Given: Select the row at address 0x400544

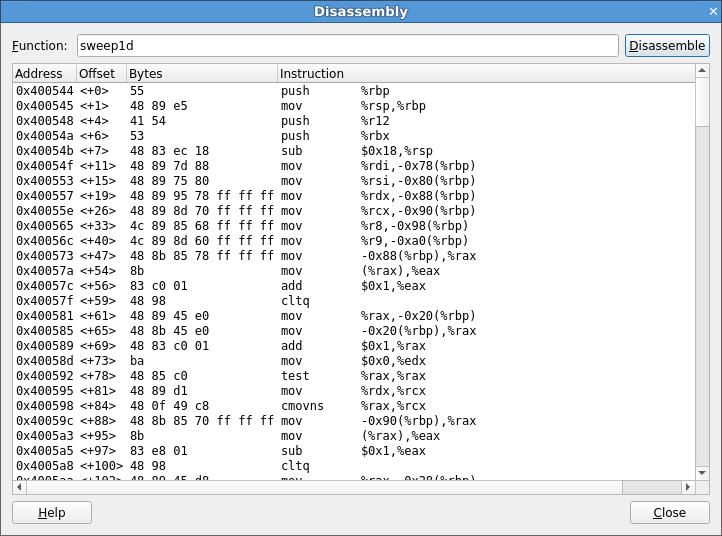Looking at the screenshot, I should (300, 91).
